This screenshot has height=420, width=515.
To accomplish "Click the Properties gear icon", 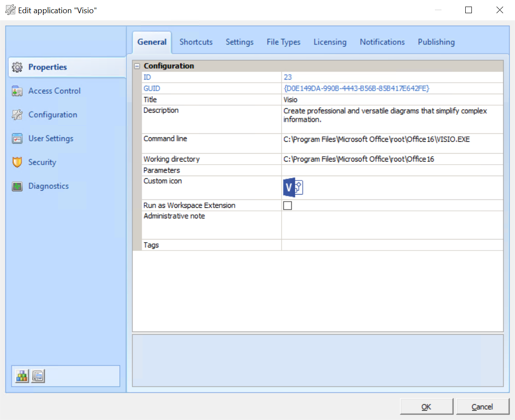I will [17, 67].
